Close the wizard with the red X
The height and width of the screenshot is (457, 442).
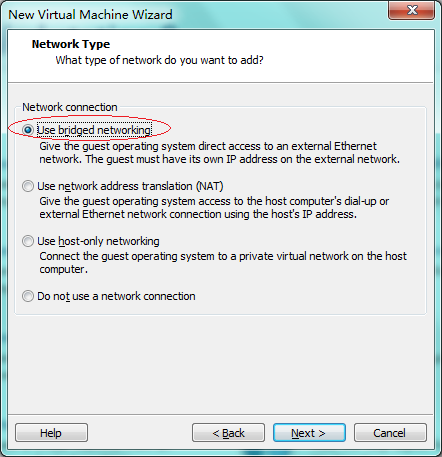[412, 10]
